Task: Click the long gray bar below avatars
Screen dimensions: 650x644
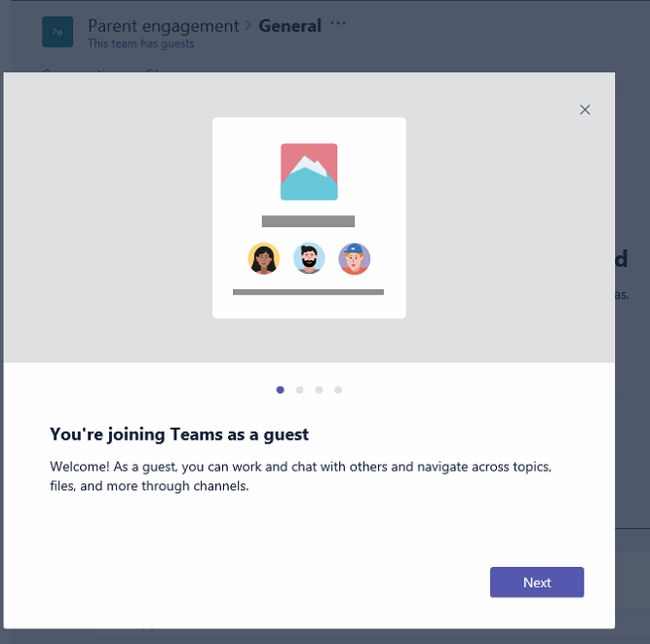Action: [x=308, y=292]
